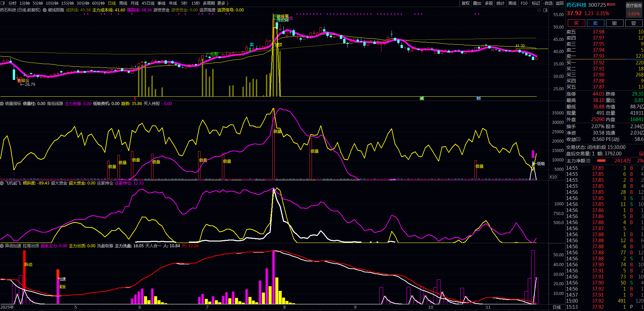Switch to the 1分钟 period tab
Image resolution: width=644 pixels, height=311 pixels.
25,3
